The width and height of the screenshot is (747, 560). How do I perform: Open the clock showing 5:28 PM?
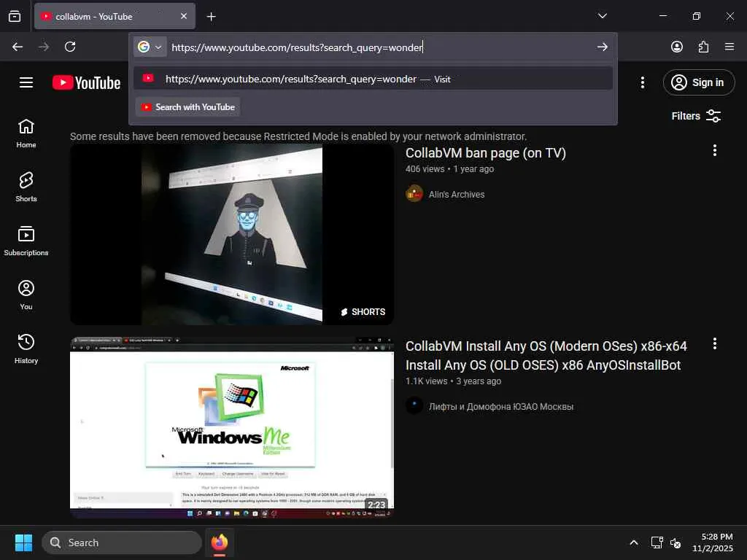(x=712, y=542)
